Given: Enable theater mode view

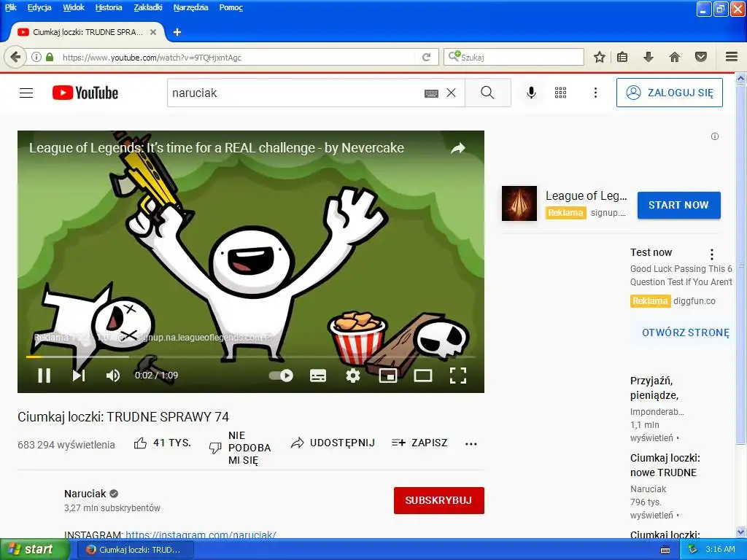Looking at the screenshot, I should tap(423, 376).
